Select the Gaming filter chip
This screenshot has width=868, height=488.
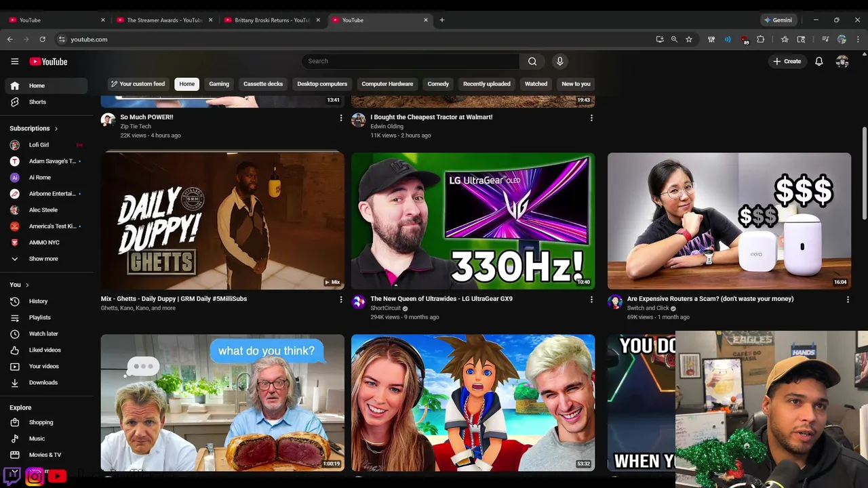(x=219, y=84)
